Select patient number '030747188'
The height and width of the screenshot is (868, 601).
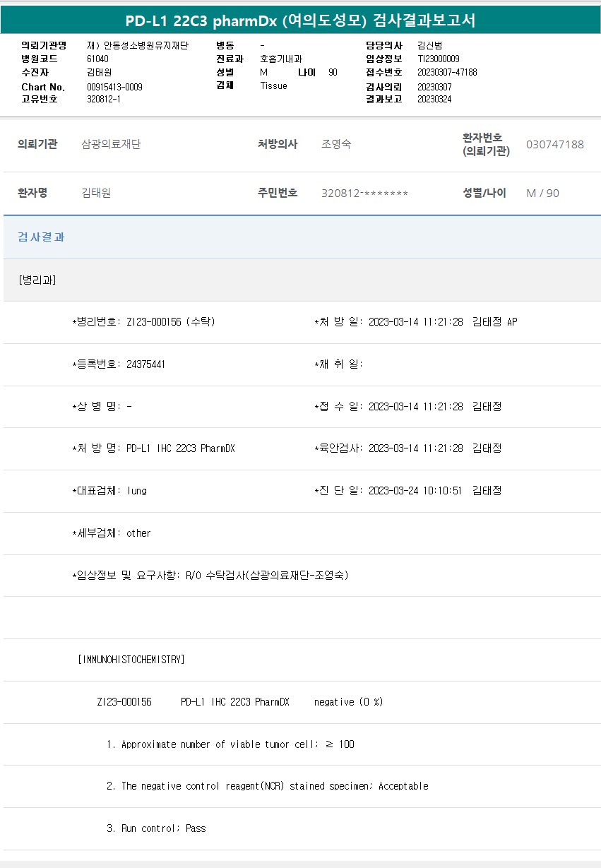coord(555,144)
